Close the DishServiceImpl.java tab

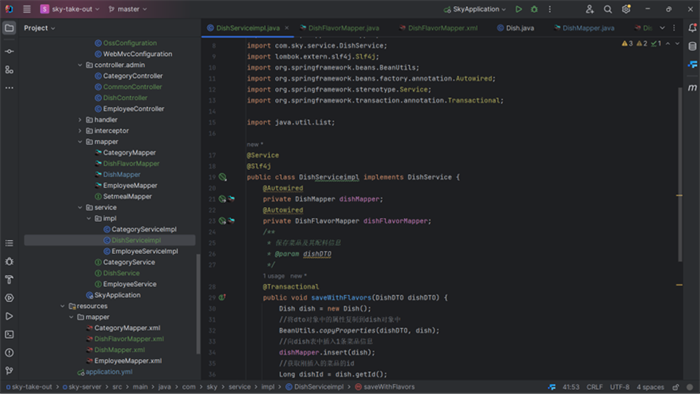(x=287, y=28)
